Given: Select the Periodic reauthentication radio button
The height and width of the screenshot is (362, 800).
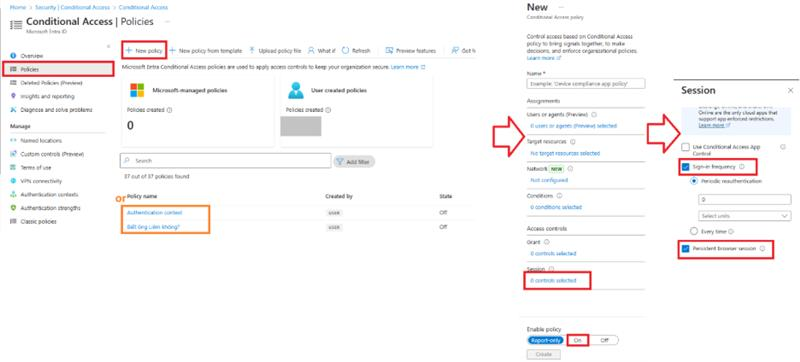Looking at the screenshot, I should [693, 181].
